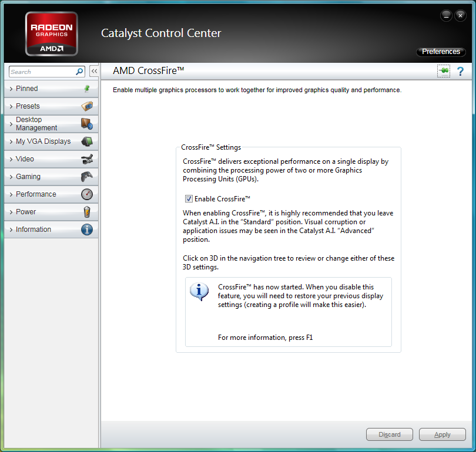
Task: Click the Presets sidebar icon
Action: [x=87, y=106]
